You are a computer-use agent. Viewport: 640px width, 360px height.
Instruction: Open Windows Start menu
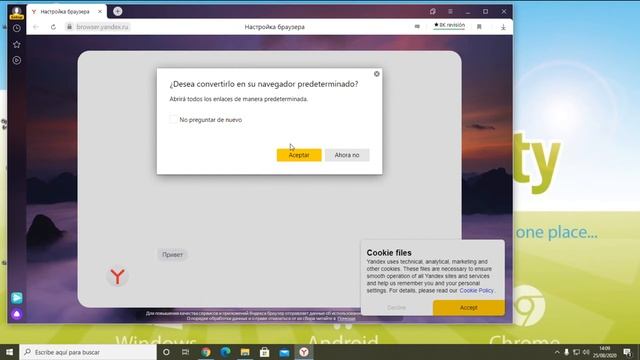[x=9, y=352]
